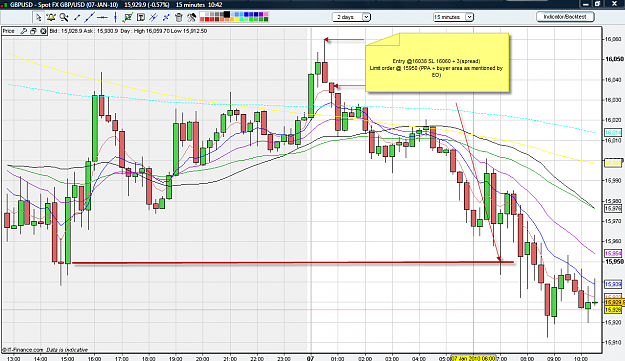The image size is (625, 361).
Task: Restore the chart window size
Action: pyautogui.click(x=597, y=4)
